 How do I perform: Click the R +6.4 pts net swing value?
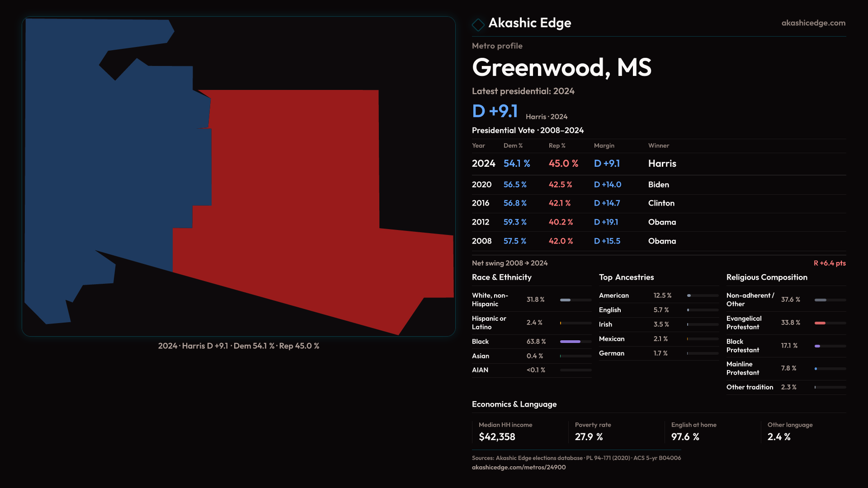[x=829, y=263]
